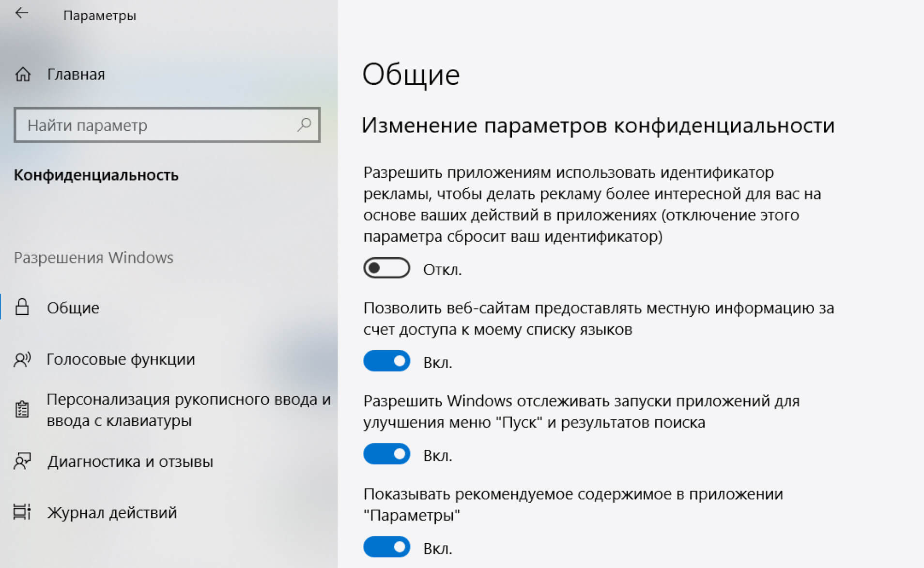Open Голосовые функции section
Image resolution: width=924 pixels, height=568 pixels.
point(121,359)
